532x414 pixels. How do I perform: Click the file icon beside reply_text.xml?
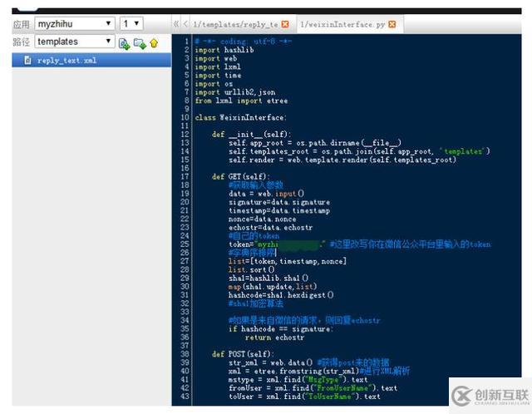(27, 61)
